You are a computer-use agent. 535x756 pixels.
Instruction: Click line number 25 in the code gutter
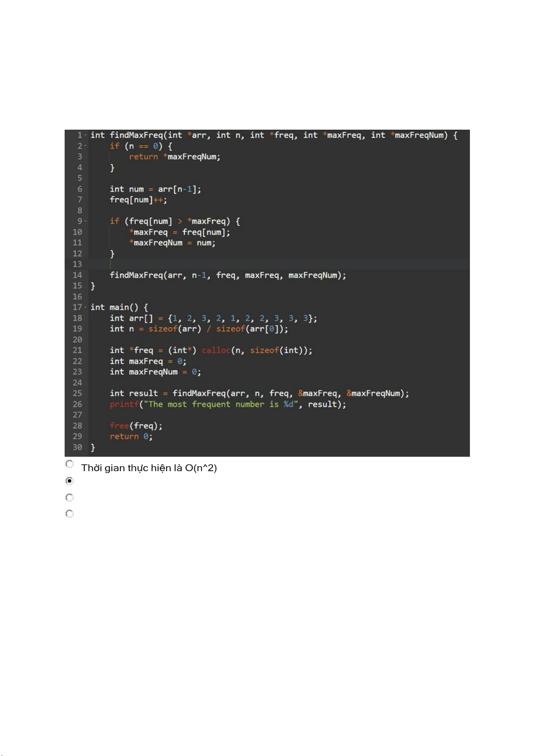[x=77, y=393]
